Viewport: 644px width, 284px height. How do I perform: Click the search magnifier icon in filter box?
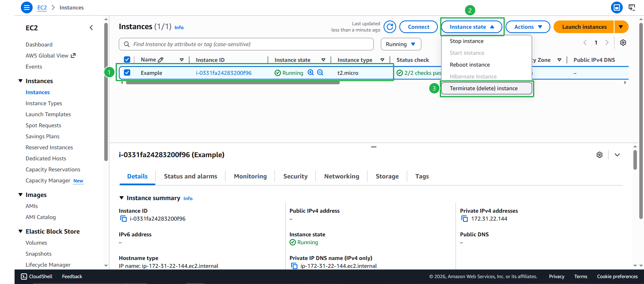coord(127,44)
